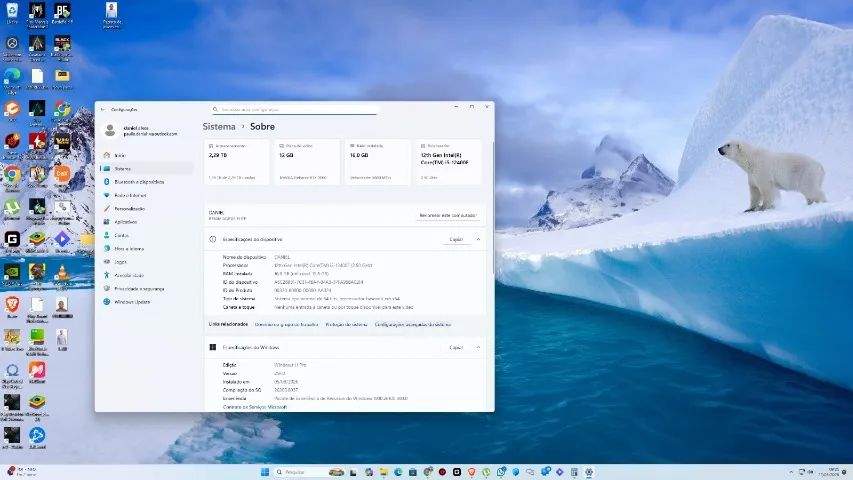Open Configurações avançadas do sistema link
The image size is (853, 480).
click(x=413, y=324)
